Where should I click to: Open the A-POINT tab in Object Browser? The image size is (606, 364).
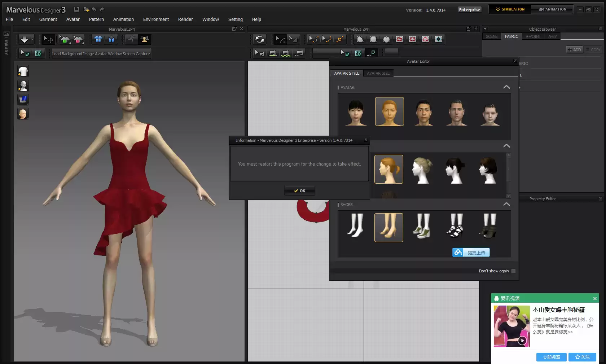pos(533,36)
